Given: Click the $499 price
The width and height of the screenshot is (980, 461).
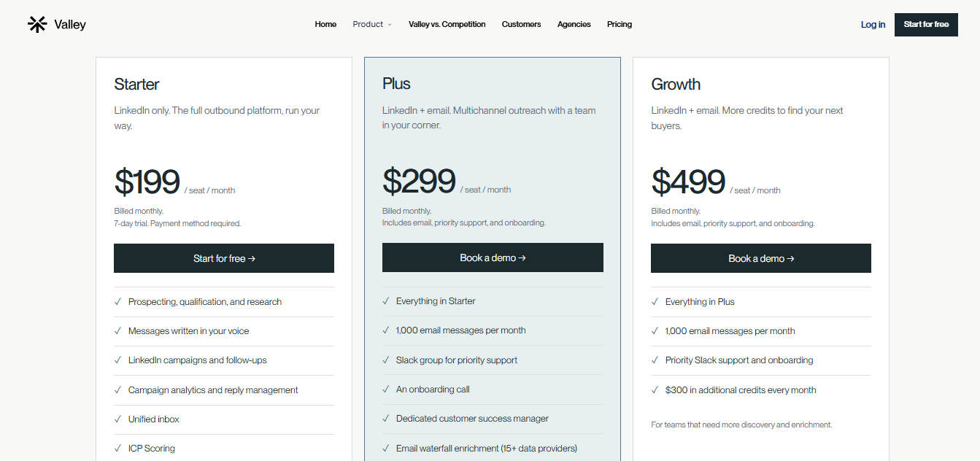Looking at the screenshot, I should coord(688,182).
